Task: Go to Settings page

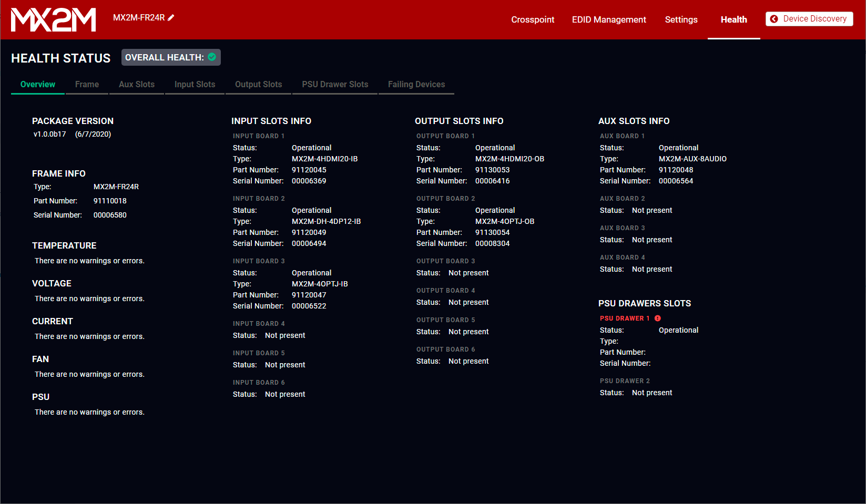Action: tap(681, 19)
